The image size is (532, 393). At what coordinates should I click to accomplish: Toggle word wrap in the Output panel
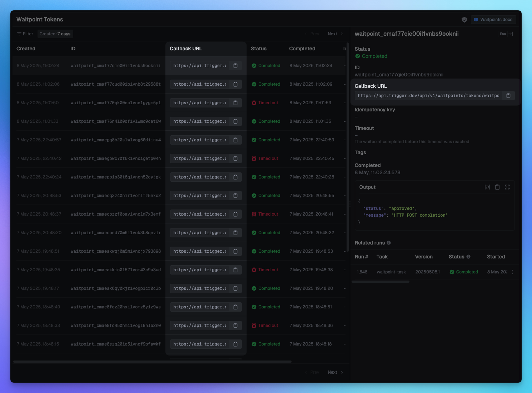[x=487, y=187]
